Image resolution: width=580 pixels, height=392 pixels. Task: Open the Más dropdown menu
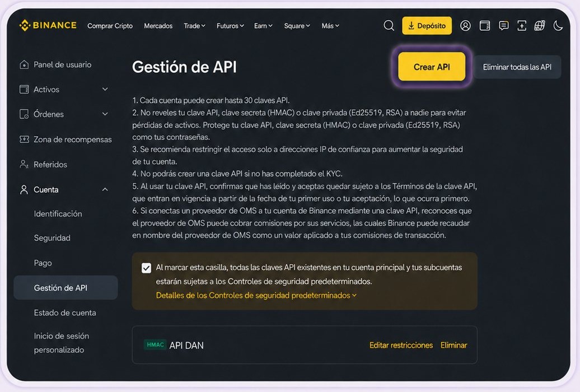click(330, 26)
